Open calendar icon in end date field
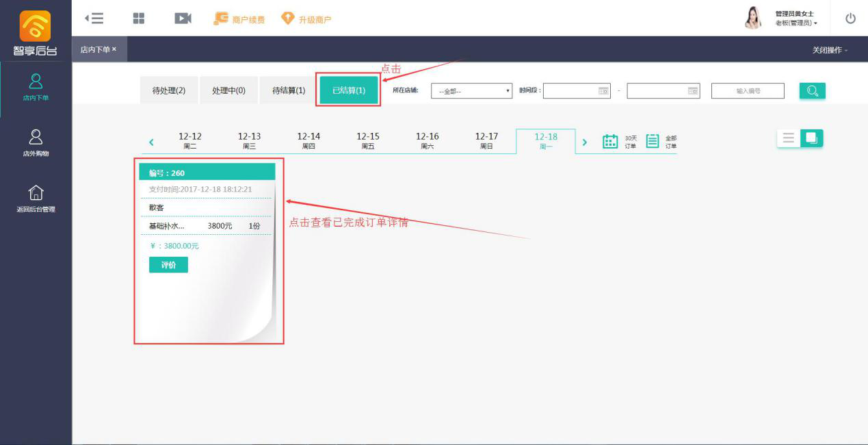This screenshot has height=445, width=868. pyautogui.click(x=692, y=90)
